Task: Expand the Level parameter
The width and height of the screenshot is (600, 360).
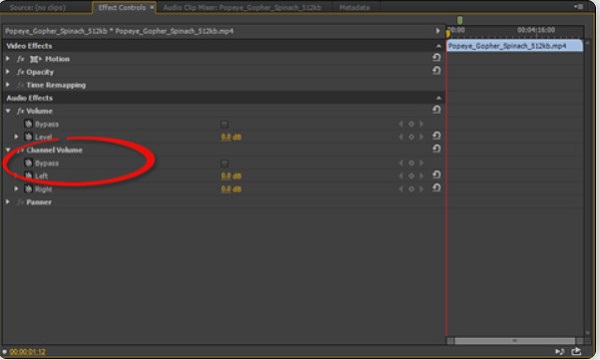Action: pos(16,137)
